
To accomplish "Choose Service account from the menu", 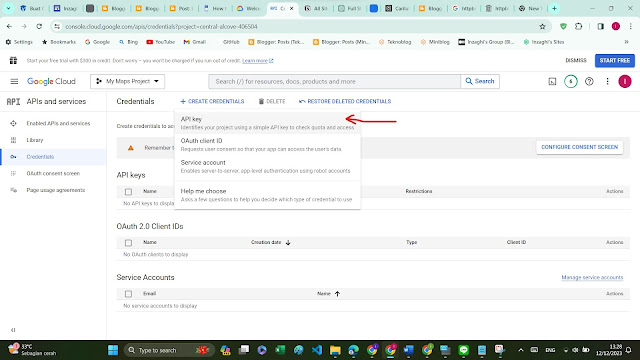I will (x=267, y=166).
